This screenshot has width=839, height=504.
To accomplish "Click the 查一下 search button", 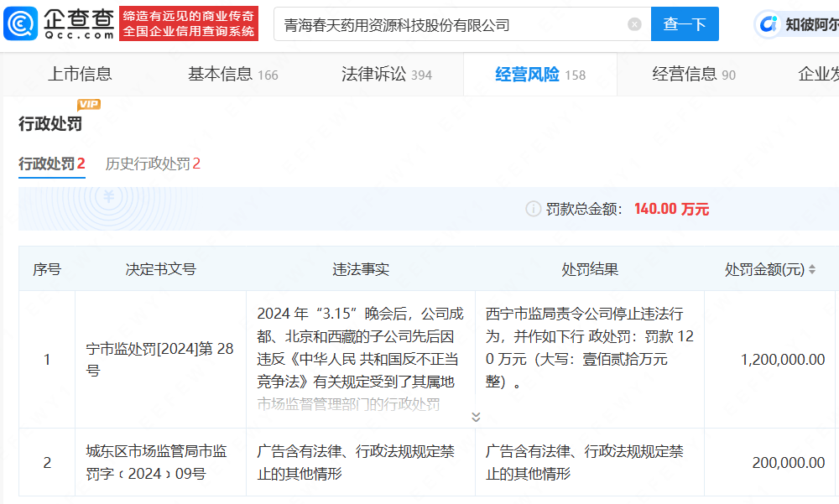I will coord(685,24).
